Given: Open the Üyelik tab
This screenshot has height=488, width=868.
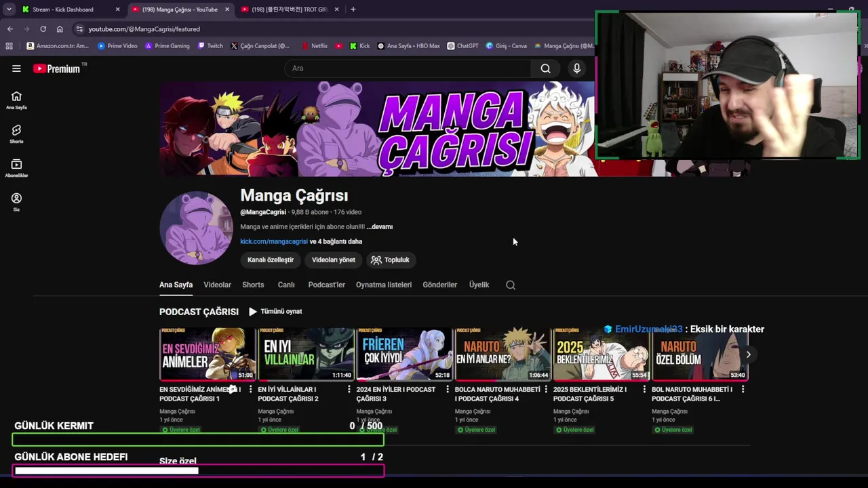Looking at the screenshot, I should click(x=479, y=285).
